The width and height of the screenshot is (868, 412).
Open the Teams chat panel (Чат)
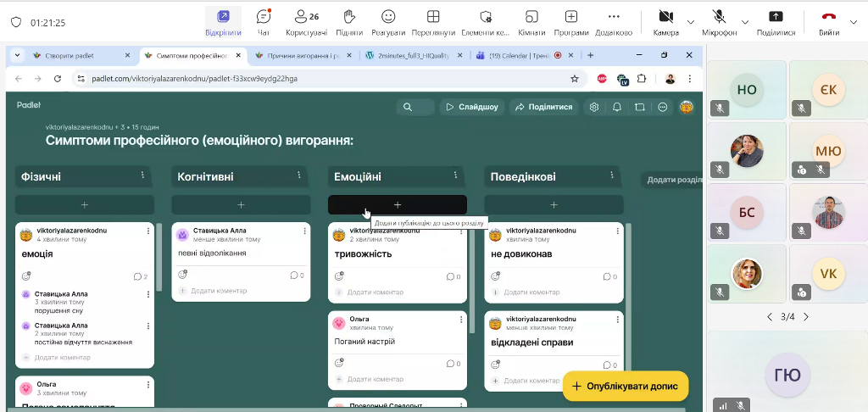(x=264, y=22)
